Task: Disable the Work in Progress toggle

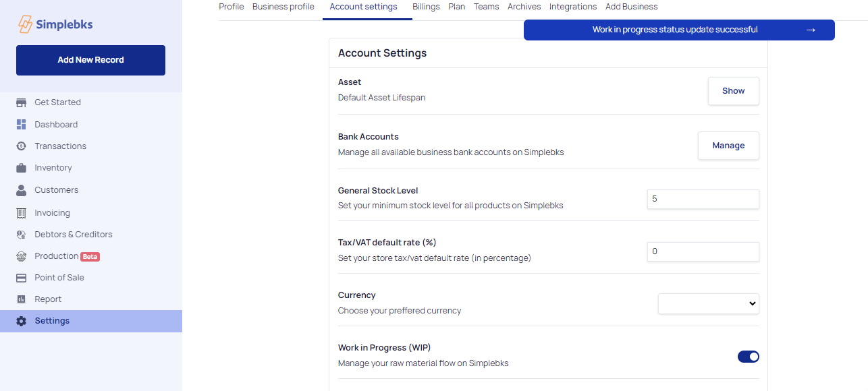Action: (x=749, y=357)
